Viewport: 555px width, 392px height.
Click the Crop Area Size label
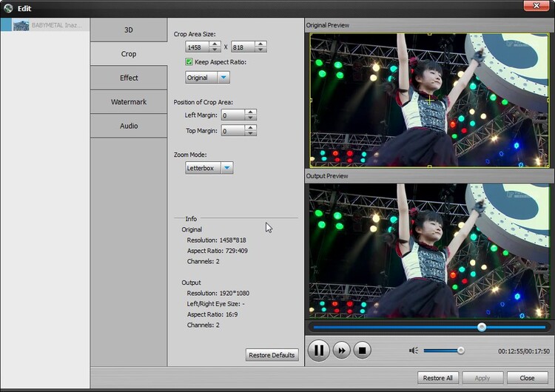point(195,34)
